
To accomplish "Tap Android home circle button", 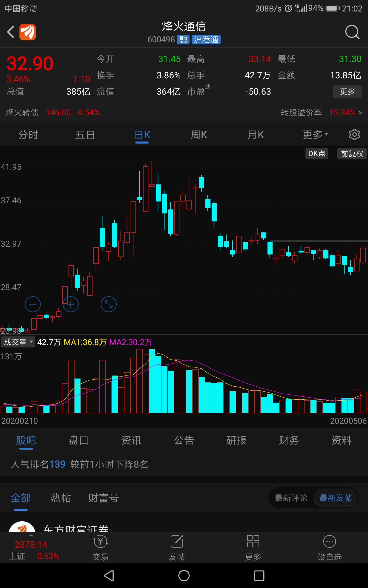I will (x=184, y=575).
